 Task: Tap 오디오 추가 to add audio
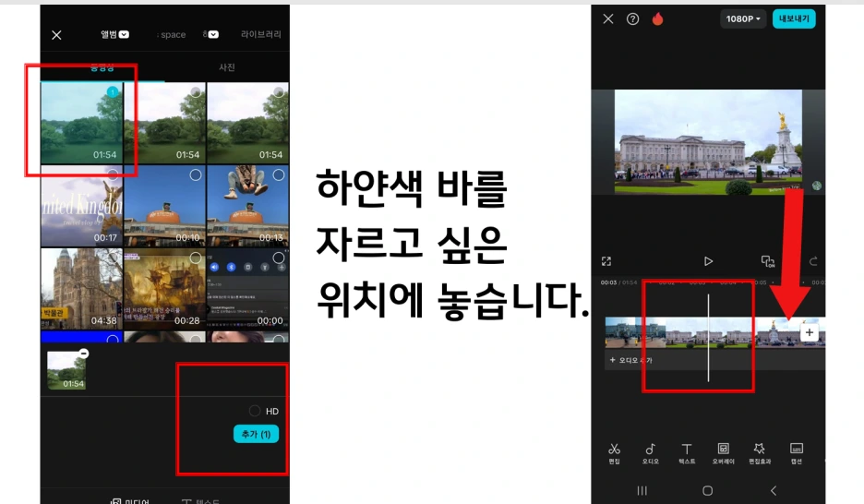point(630,360)
